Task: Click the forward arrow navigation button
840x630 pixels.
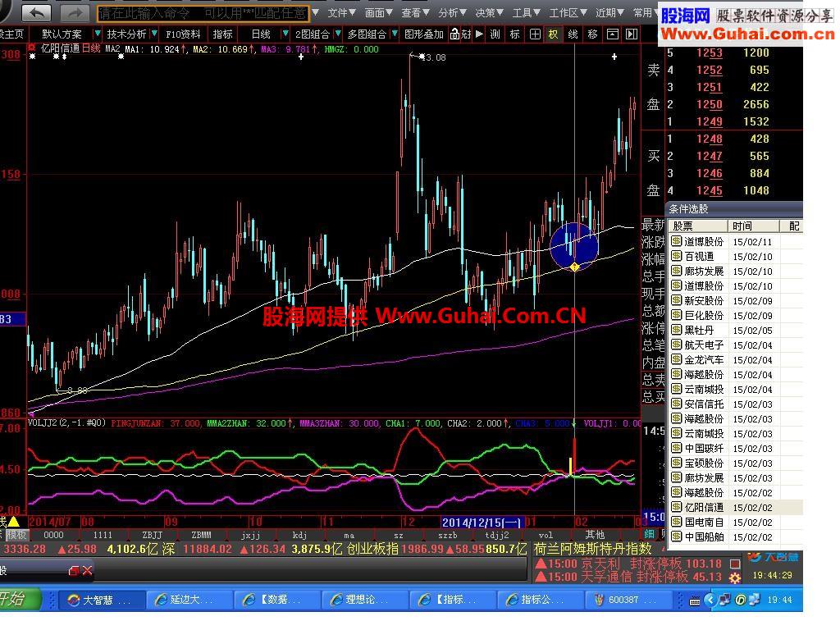Action: click(75, 12)
